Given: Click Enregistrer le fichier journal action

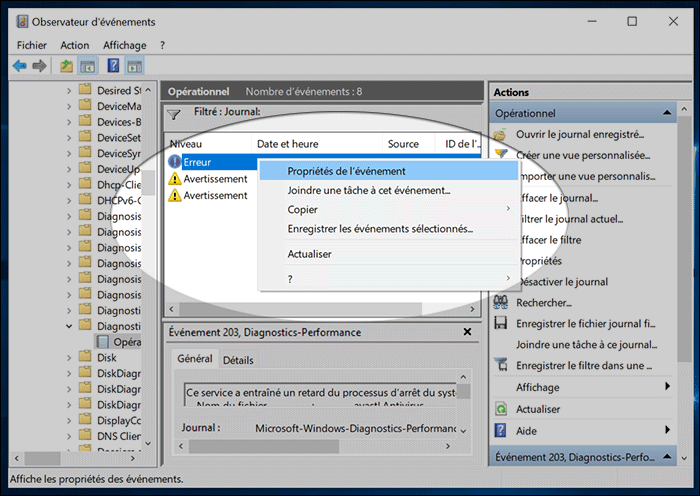Looking at the screenshot, I should tap(585, 323).
